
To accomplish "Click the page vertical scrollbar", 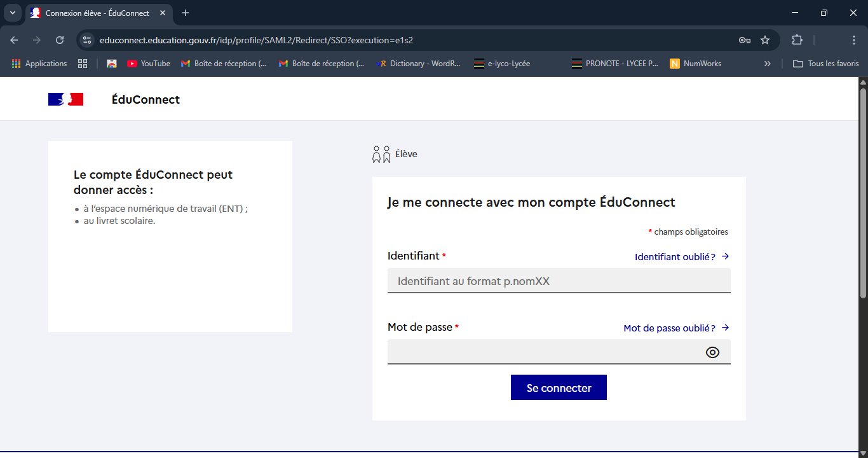I will 863,191.
